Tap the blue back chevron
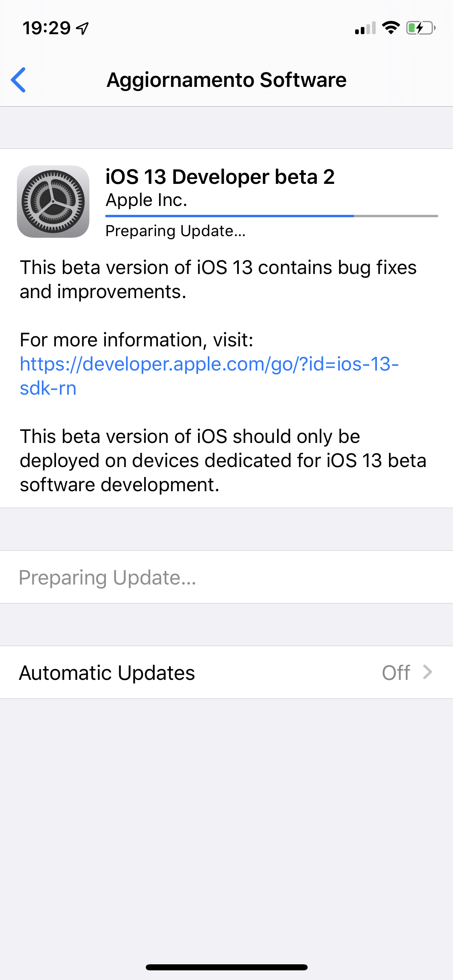The width and height of the screenshot is (453, 980). click(19, 80)
